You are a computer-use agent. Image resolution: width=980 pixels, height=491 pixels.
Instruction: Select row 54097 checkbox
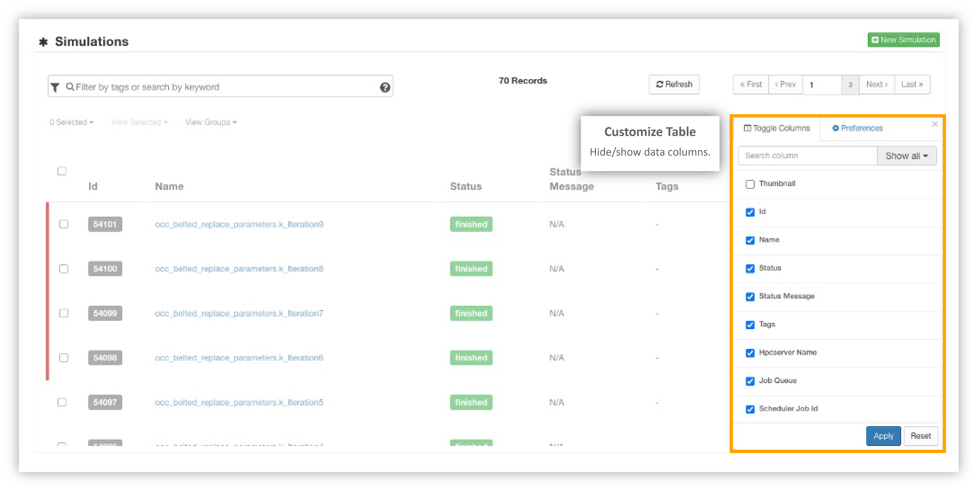62,402
